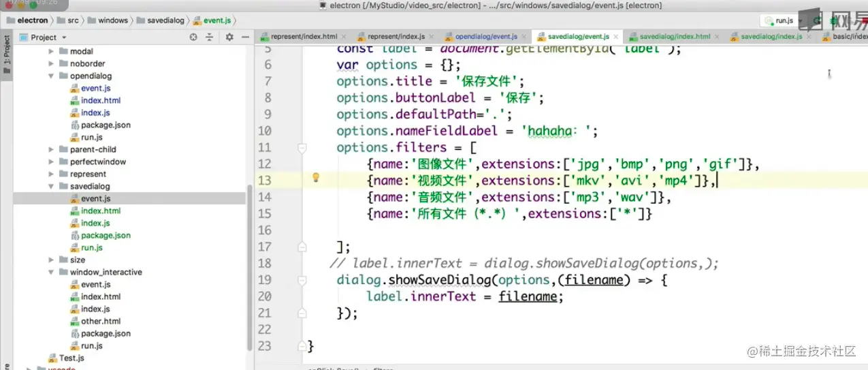The width and height of the screenshot is (868, 370).
Task: Click the locate-current-file crosshair icon in Project panel
Action: pos(193,37)
